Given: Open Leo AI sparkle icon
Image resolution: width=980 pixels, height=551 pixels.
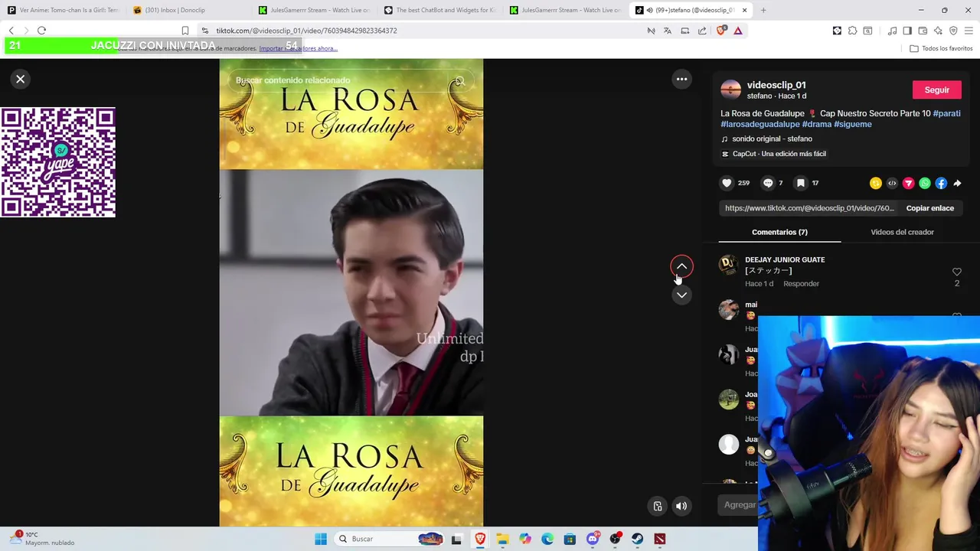Looking at the screenshot, I should tap(938, 31).
